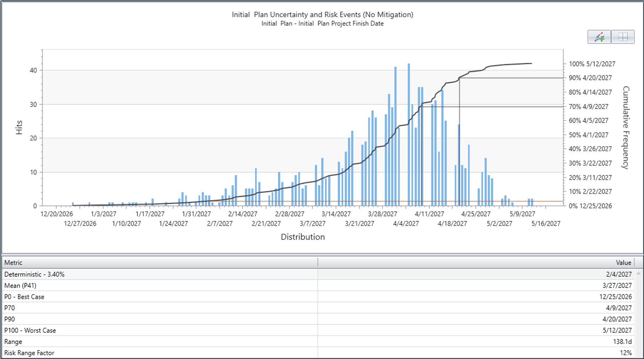Toggle the metrics table grid view icon
This screenshot has height=359, width=644.
pyautogui.click(x=623, y=37)
